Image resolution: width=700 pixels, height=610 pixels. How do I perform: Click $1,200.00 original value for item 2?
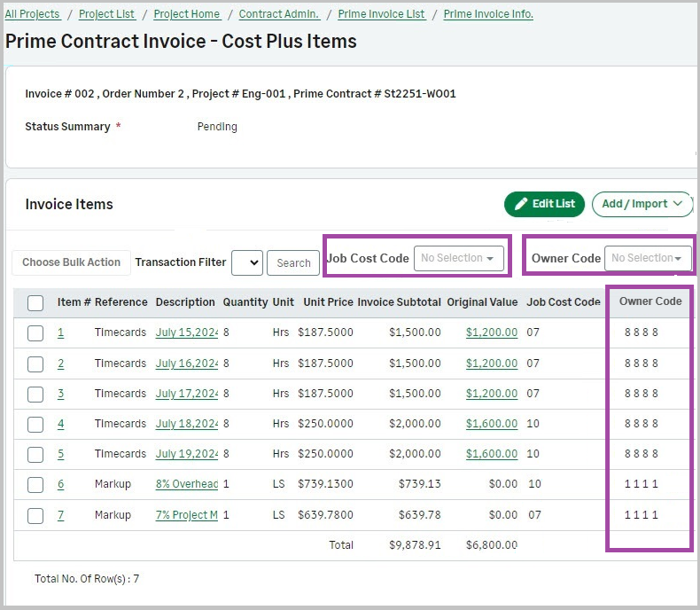(x=492, y=364)
